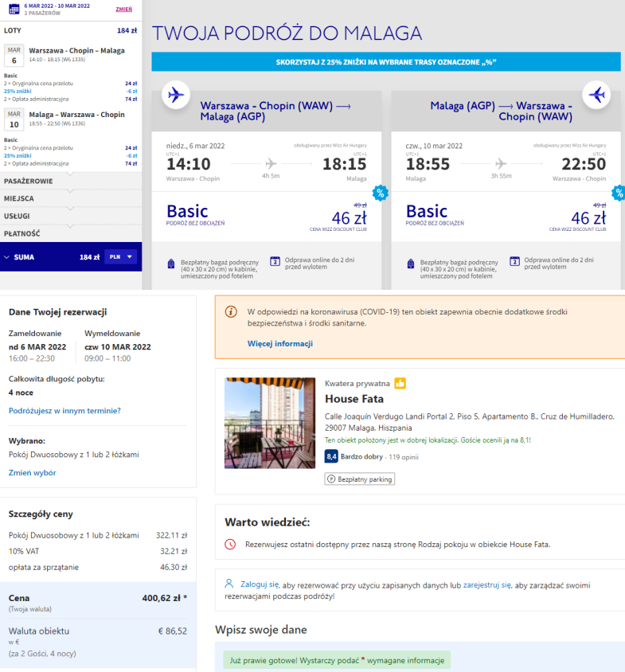Expand the PASAŻEROWIE section

[71, 181]
